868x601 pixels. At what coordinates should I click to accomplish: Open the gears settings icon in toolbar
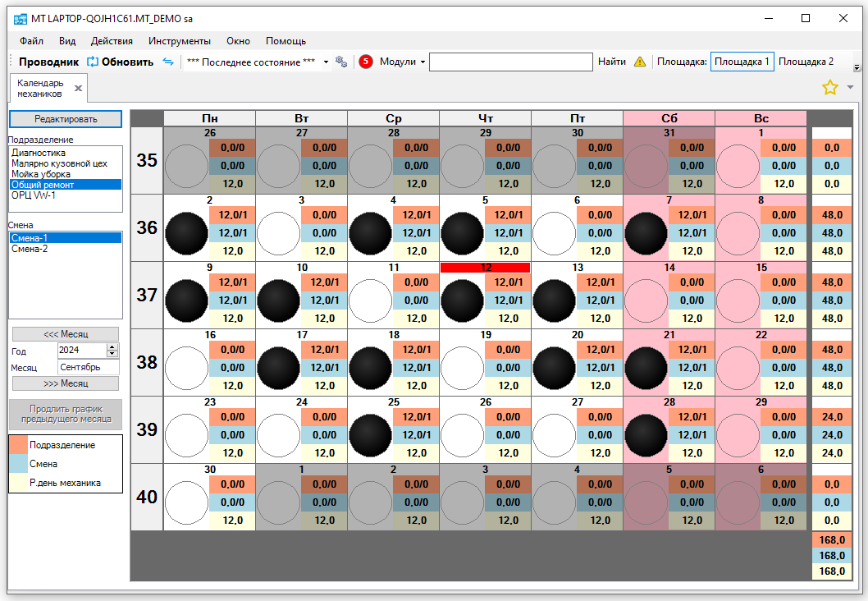click(x=341, y=62)
